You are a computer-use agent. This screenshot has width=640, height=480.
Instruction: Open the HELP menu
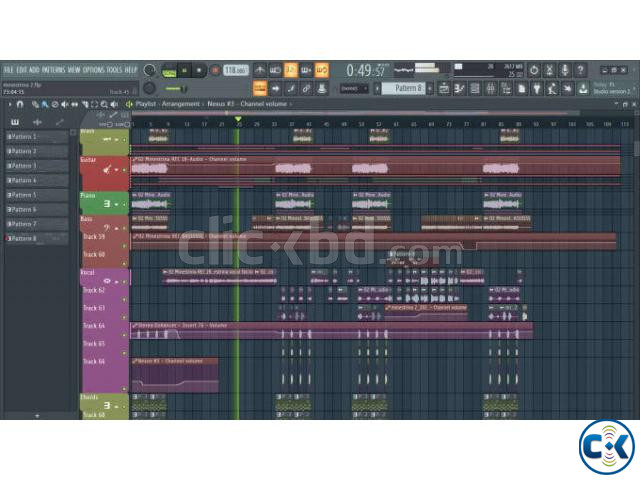131,70
